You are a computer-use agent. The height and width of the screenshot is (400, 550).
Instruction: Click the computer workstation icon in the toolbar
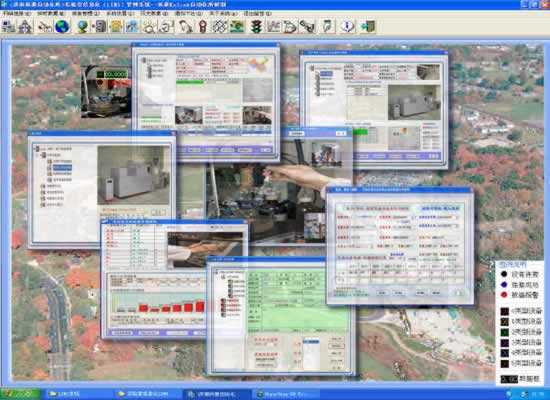8,26
